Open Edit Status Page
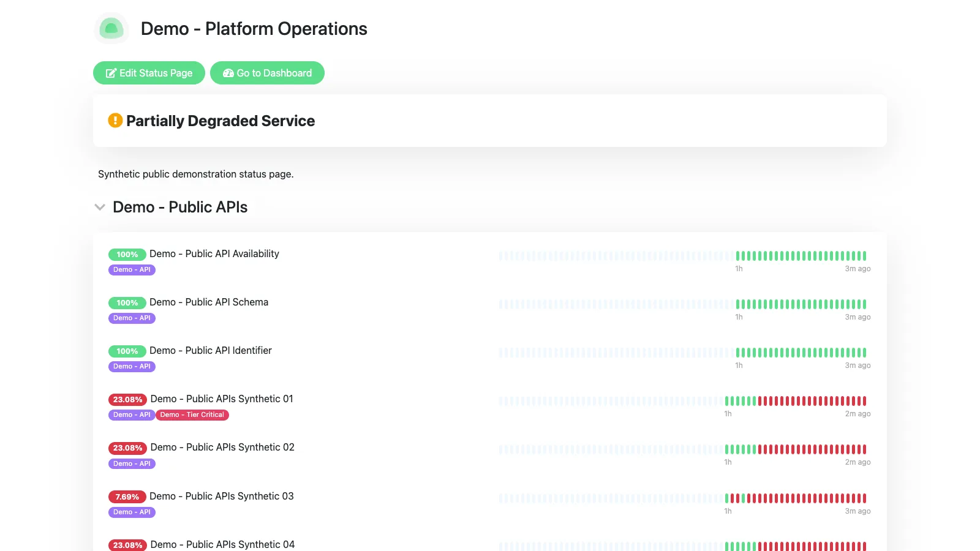The image size is (980, 551). [149, 73]
